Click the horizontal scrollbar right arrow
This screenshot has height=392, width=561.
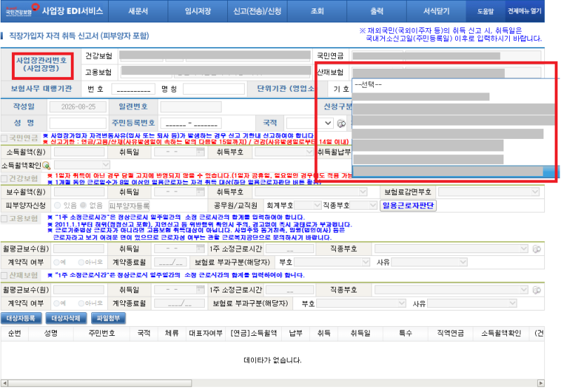click(x=541, y=383)
